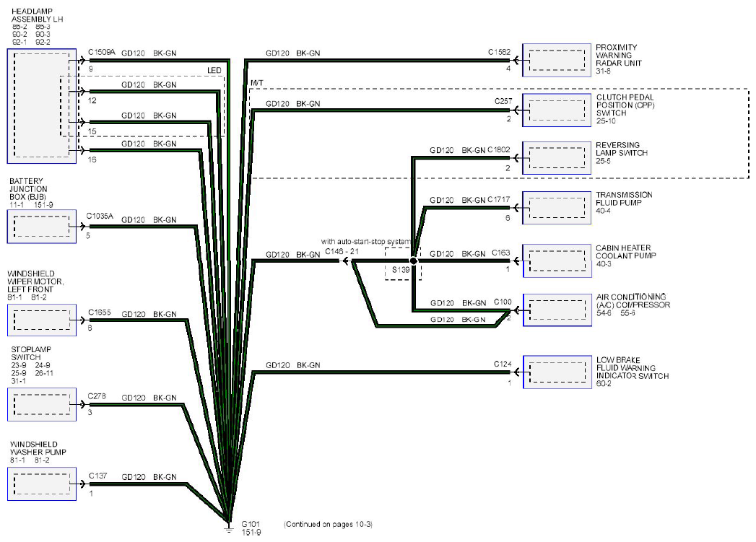Click connector label 'C278'
Screen dimensions: 756x542
tap(97, 396)
